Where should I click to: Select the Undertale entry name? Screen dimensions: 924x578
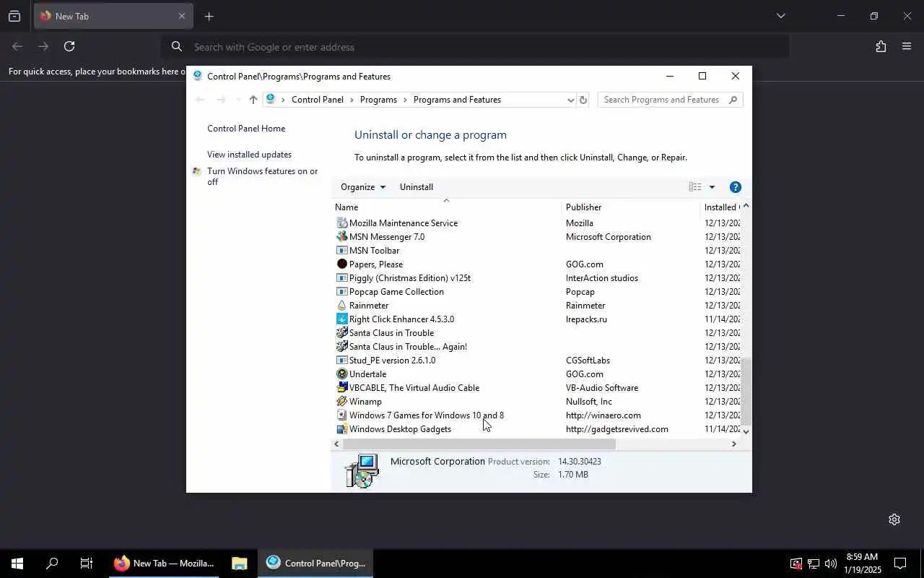click(367, 374)
